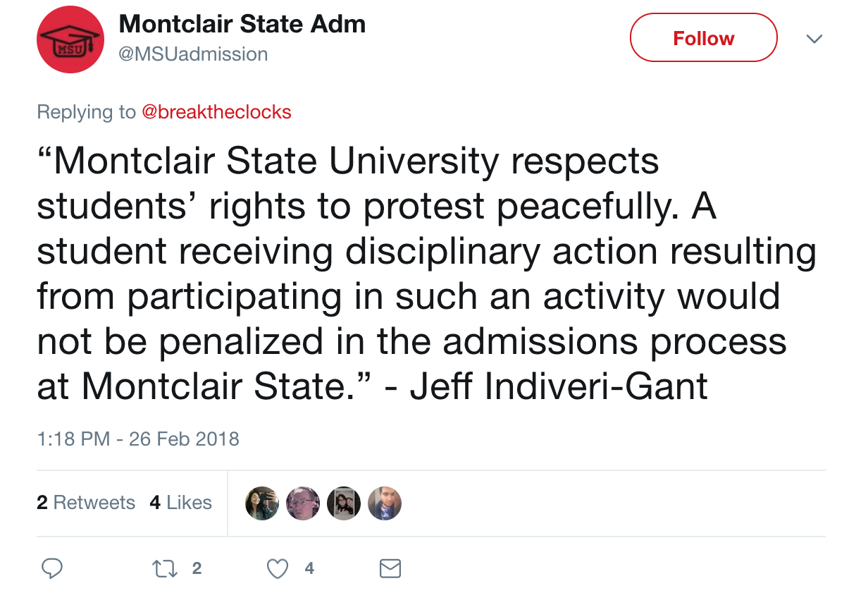Viewport: 868px width, 612px height.
Task: Open liker avatar of person wearing glasses
Action: 303,503
